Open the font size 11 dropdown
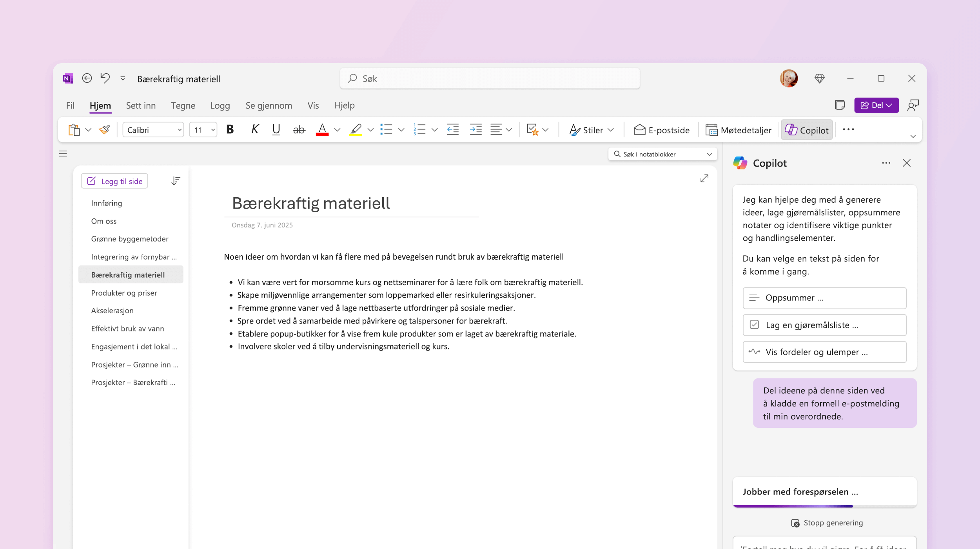The image size is (980, 549). 203,130
